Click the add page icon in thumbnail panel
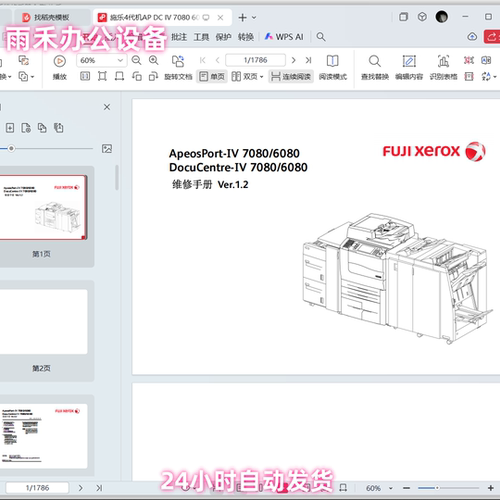The image size is (500, 500). coord(10,128)
